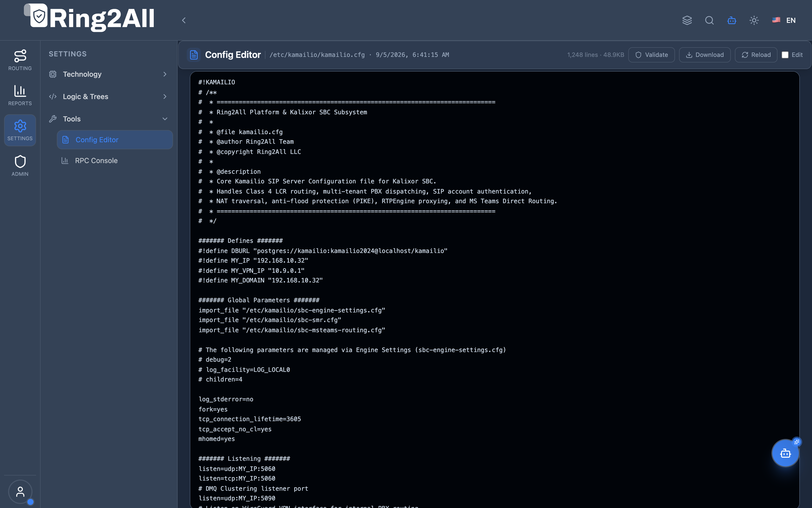Screen dimensions: 812x508
Task: Click the /etc/kamailio/kamailio.cfg file path
Action: pyautogui.click(x=317, y=55)
